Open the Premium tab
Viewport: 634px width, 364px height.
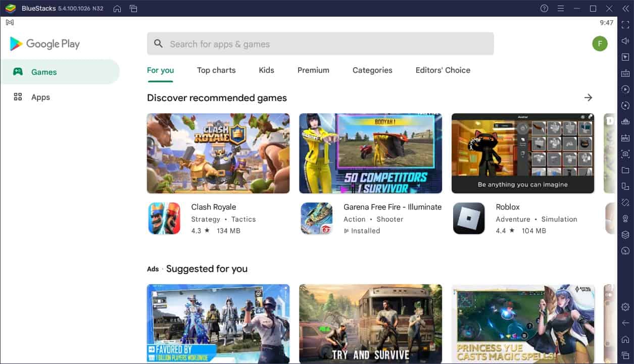tap(313, 70)
